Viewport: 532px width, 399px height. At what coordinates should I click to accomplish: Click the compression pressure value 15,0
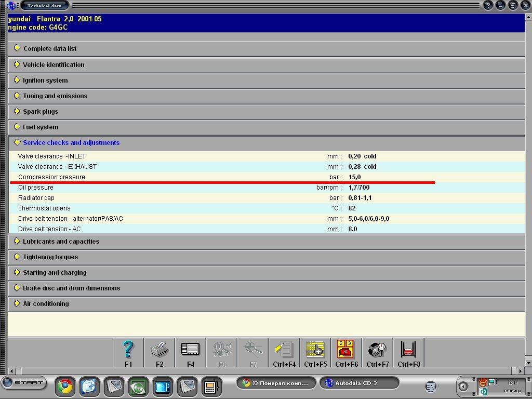(354, 177)
